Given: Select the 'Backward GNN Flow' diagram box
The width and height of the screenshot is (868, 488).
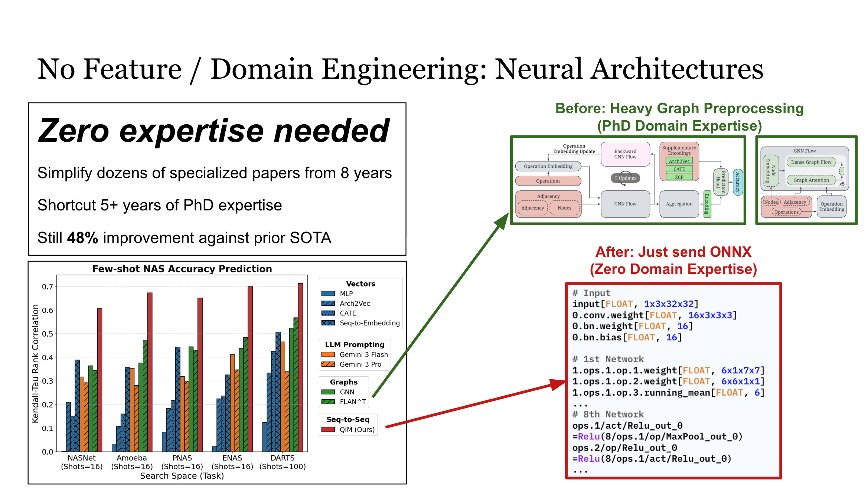Looking at the screenshot, I should point(625,154).
